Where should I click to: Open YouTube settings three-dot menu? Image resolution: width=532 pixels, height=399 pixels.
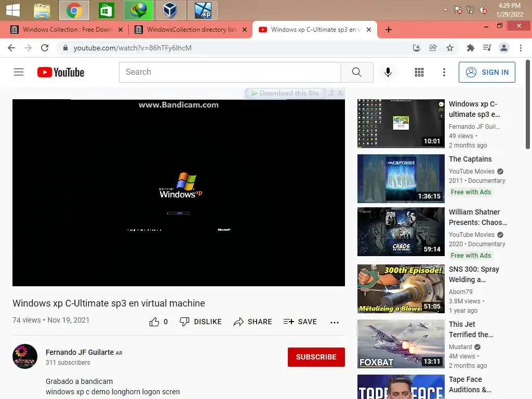444,72
